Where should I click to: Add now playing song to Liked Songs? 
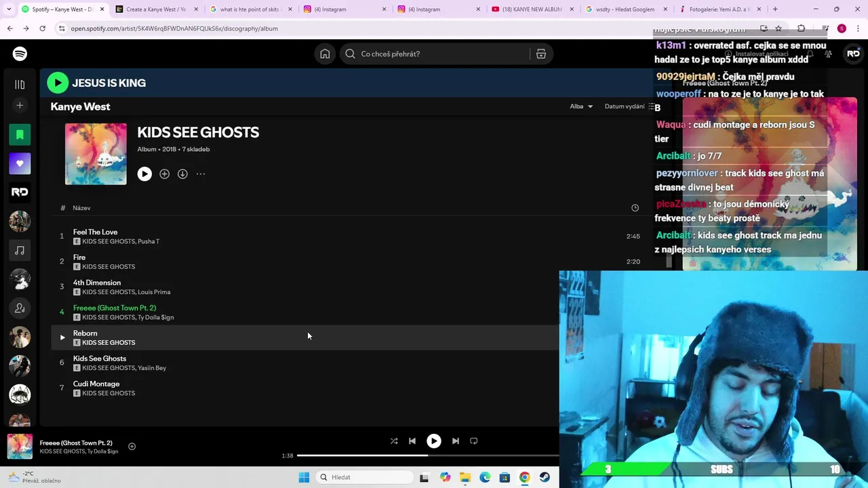pyautogui.click(x=132, y=446)
